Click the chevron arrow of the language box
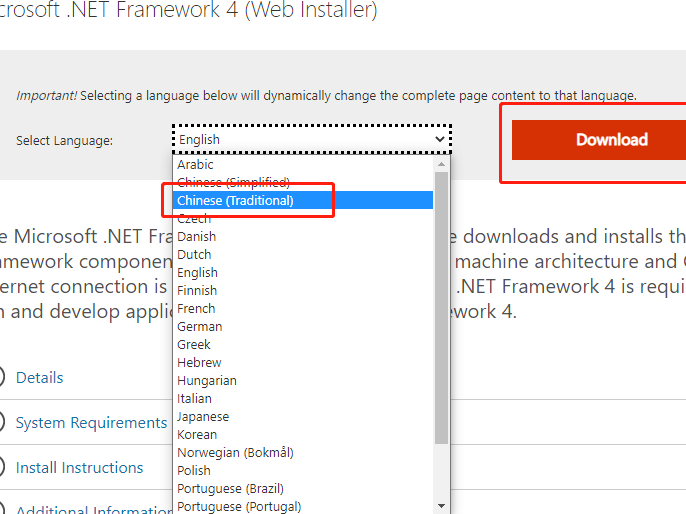 [440, 139]
